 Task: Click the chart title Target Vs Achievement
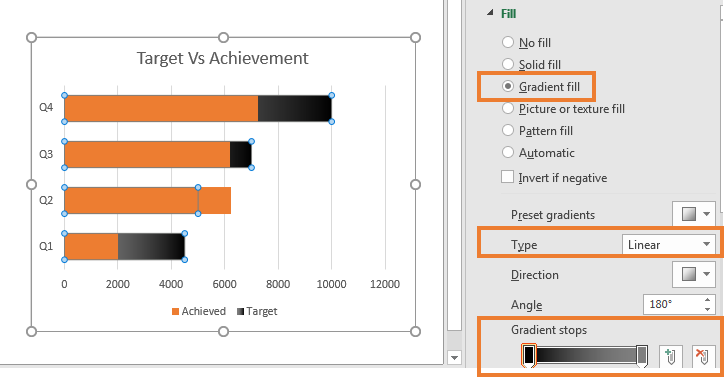tap(223, 58)
